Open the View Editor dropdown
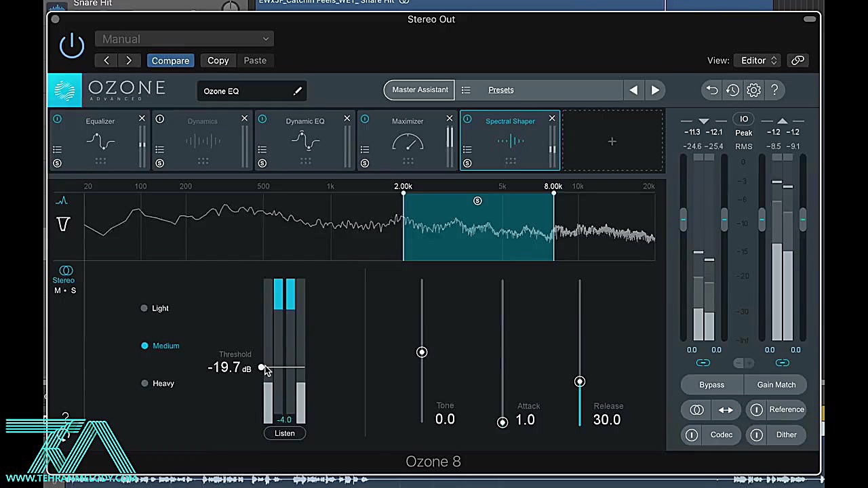 click(757, 60)
